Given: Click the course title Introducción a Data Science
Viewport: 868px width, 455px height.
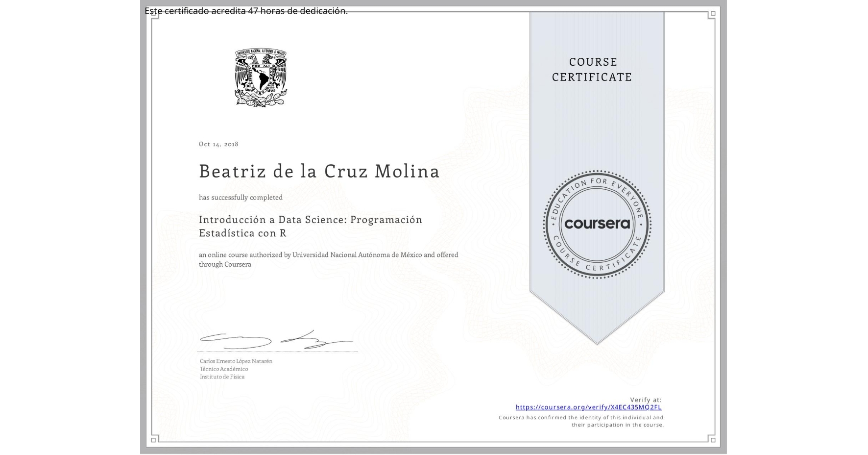Looking at the screenshot, I should (x=311, y=226).
